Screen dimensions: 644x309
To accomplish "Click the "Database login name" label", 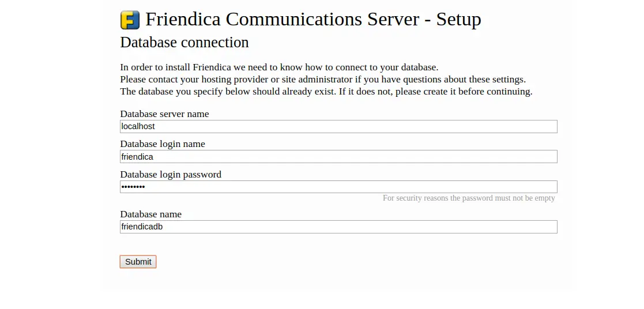I will pyautogui.click(x=163, y=144).
